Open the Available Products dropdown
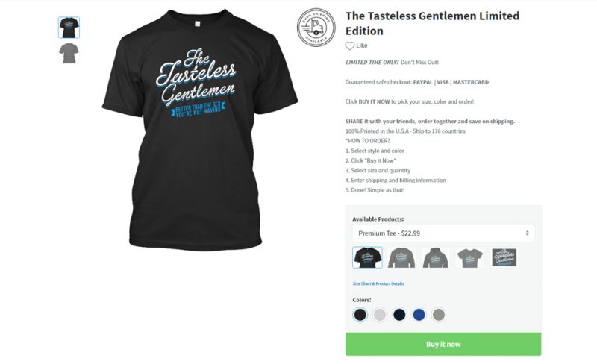 point(443,233)
